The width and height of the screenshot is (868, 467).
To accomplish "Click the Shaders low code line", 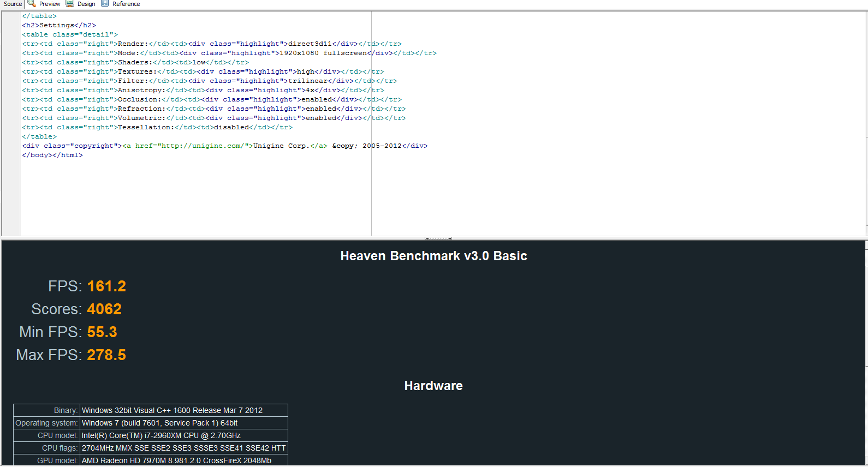I will 135,62.
